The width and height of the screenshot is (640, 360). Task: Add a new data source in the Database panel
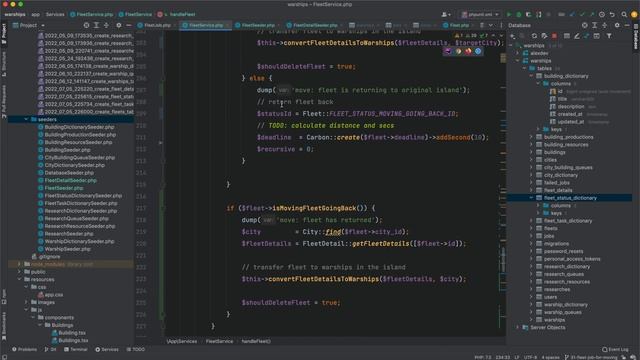coord(513,36)
